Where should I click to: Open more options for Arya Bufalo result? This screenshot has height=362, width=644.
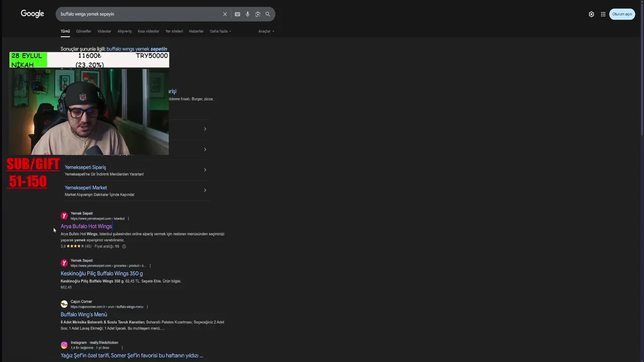pyautogui.click(x=128, y=219)
